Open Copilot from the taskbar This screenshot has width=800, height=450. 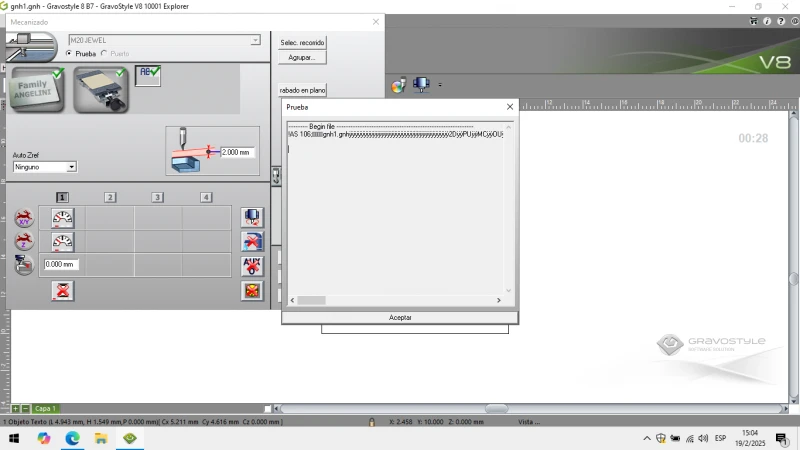tap(44, 438)
